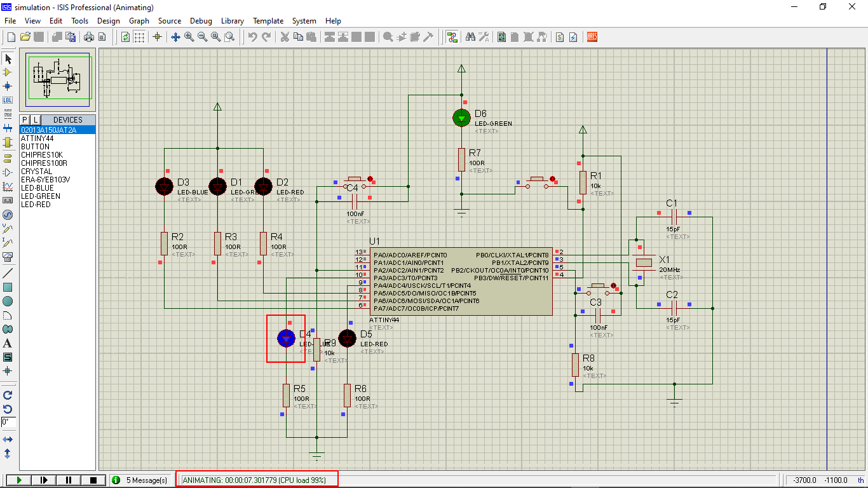The height and width of the screenshot is (488, 868).
Task: Choose the Subcircuit mode tool
Action: click(8, 142)
